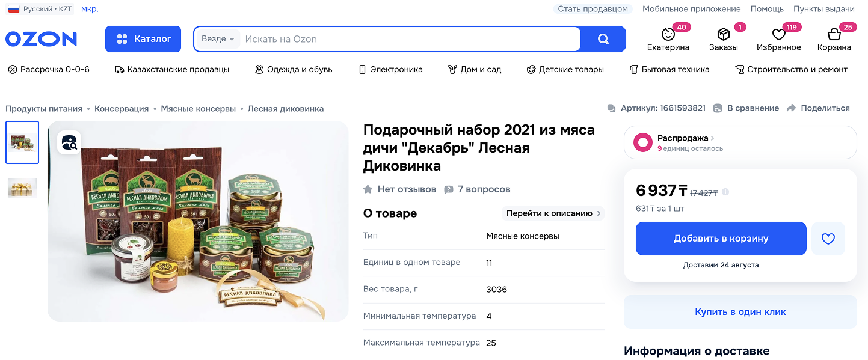Open Пункты выдачи link
Screen dimensions: 868x360
pos(823,9)
